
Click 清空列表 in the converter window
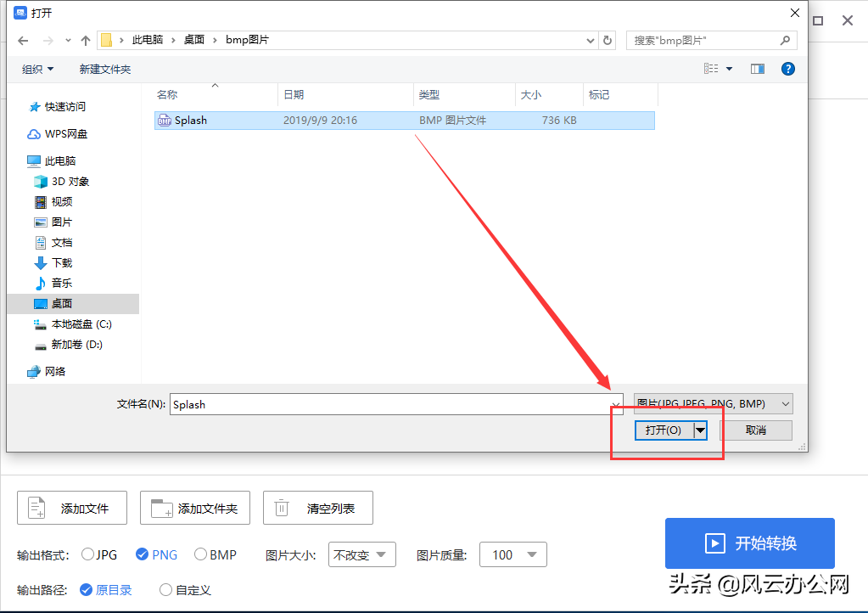(x=317, y=508)
